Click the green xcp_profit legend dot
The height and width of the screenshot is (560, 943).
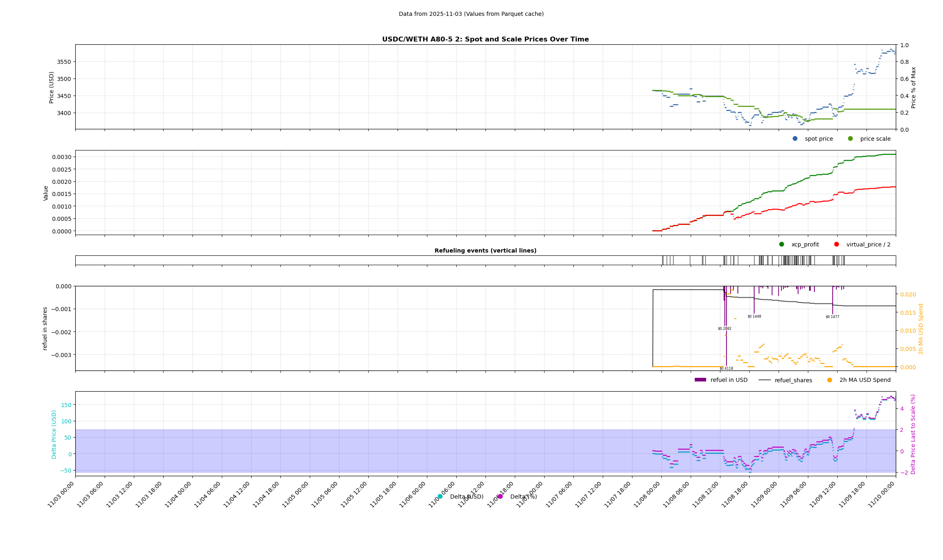click(x=781, y=244)
